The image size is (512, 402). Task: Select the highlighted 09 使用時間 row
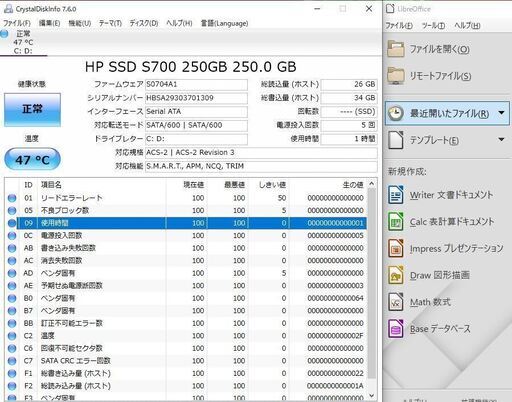pos(187,223)
